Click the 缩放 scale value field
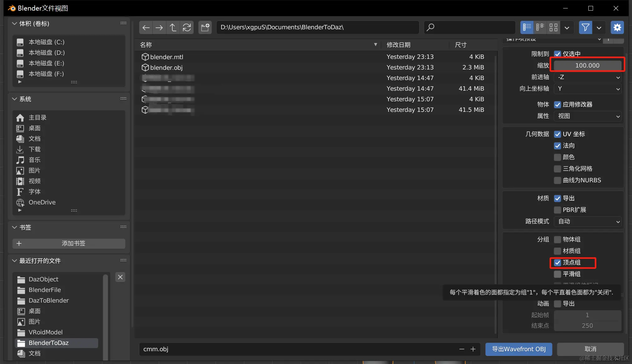This screenshot has width=632, height=364. [x=587, y=65]
